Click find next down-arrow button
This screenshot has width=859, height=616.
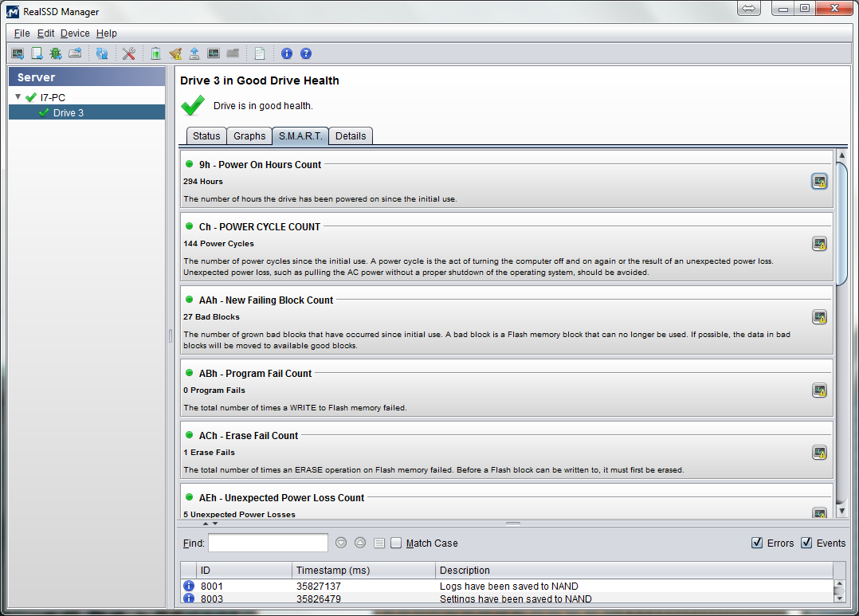coord(341,543)
